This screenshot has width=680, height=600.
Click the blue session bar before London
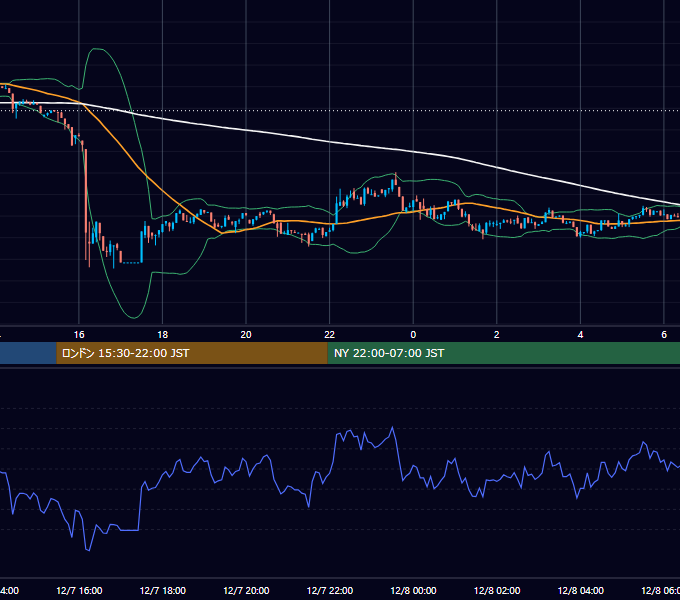[28, 353]
